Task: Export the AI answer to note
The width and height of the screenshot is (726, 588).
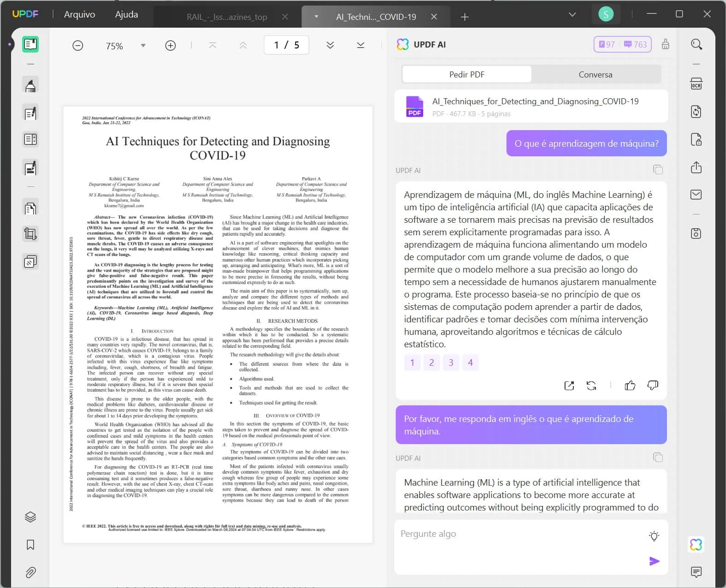Action: tap(570, 386)
